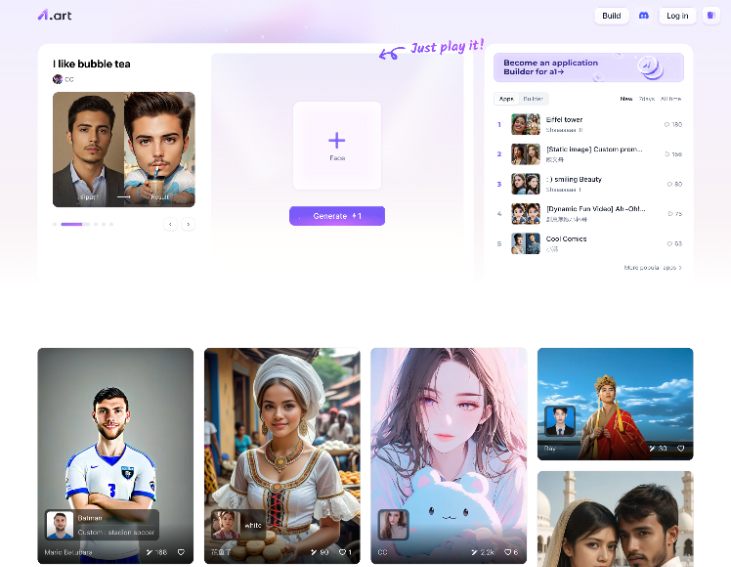The height and width of the screenshot is (567, 731).
Task: Go to previous carousel slide arrow
Action: click(x=171, y=224)
